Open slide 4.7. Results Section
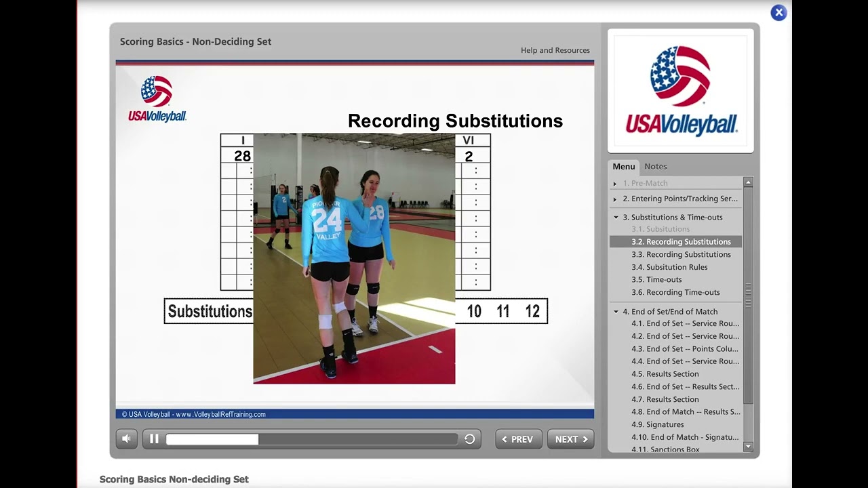 pos(665,399)
